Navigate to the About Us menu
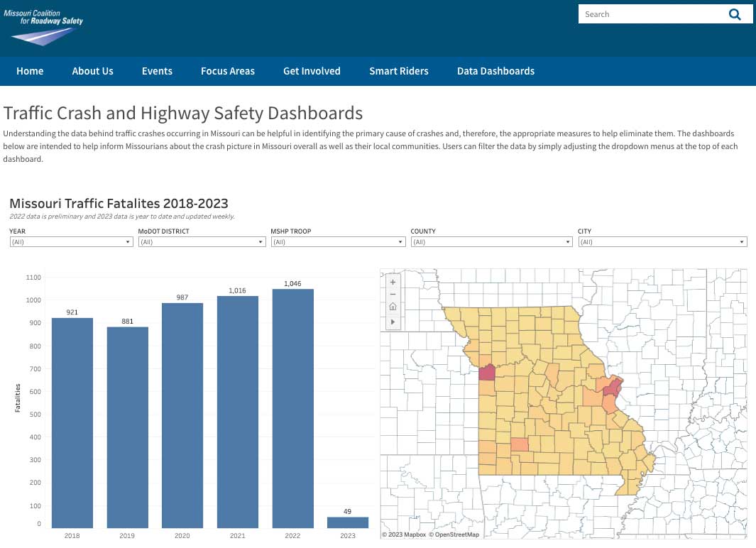 (92, 71)
